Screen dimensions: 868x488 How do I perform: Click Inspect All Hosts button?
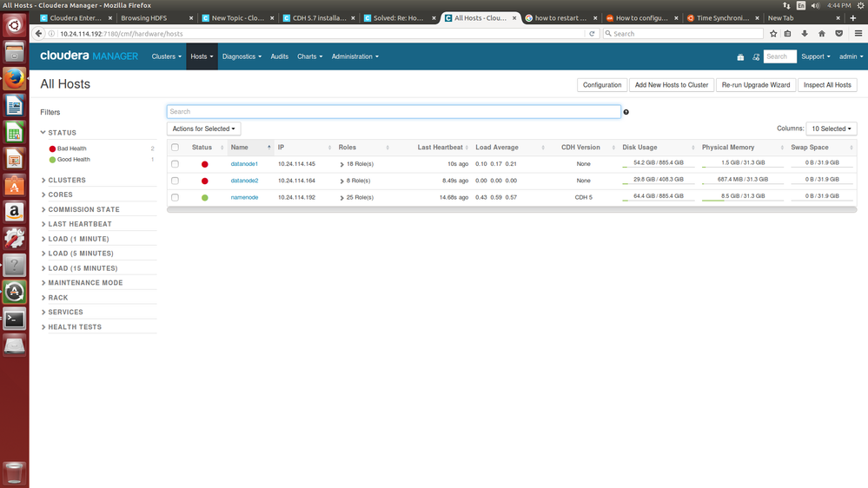coord(827,85)
